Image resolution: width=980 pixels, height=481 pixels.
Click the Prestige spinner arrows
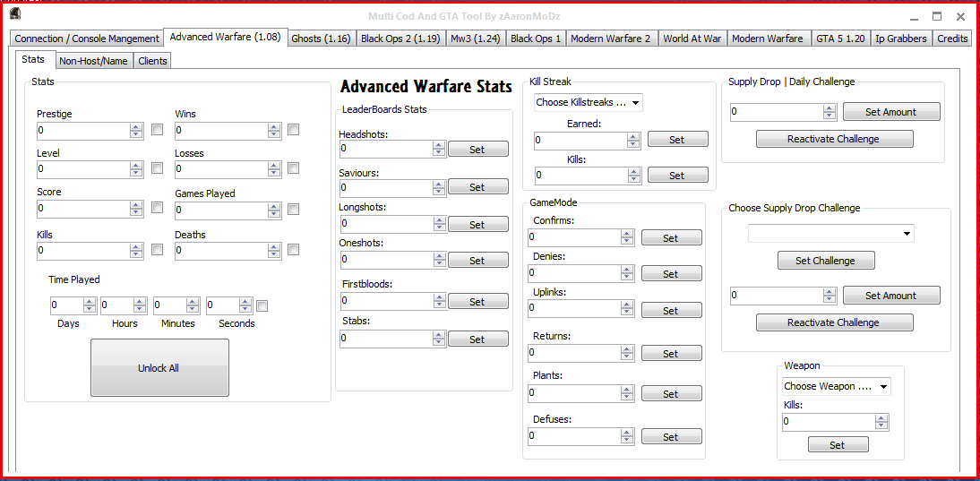[x=136, y=131]
